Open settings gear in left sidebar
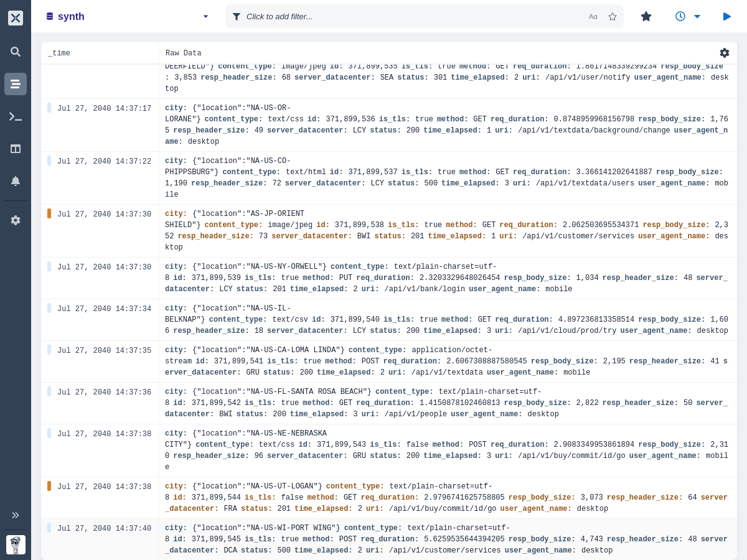Viewport: 747px width, 560px height. coord(16,220)
